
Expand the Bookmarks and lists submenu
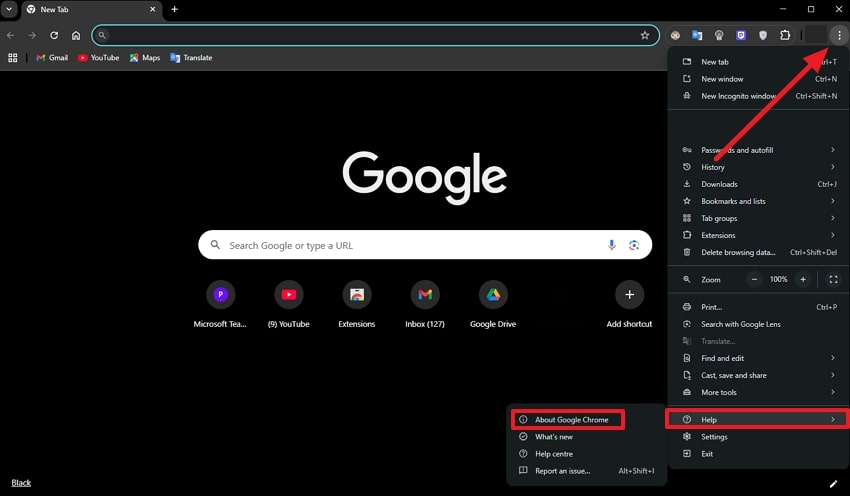[x=758, y=201]
